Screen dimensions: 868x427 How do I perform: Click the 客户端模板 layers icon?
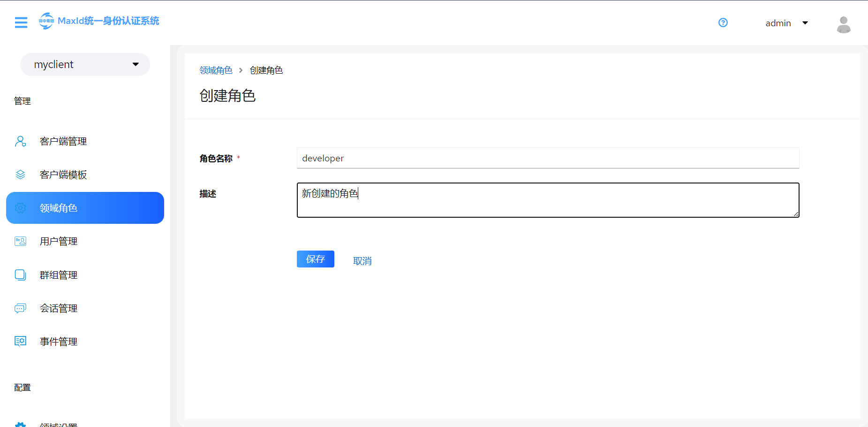(21, 175)
